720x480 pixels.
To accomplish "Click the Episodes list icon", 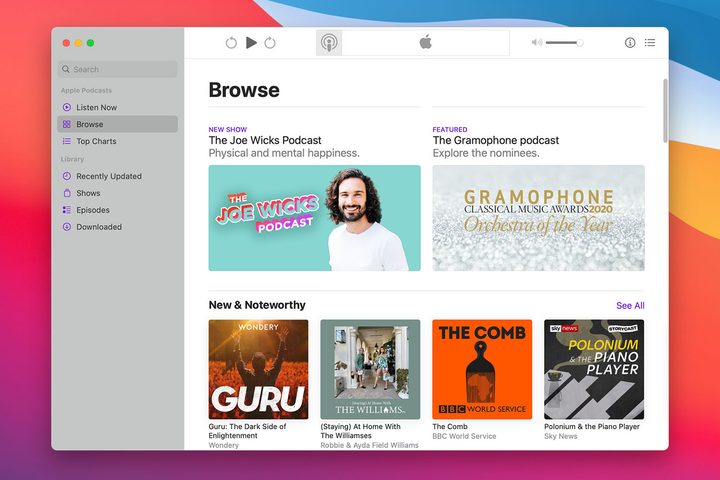I will click(x=67, y=210).
